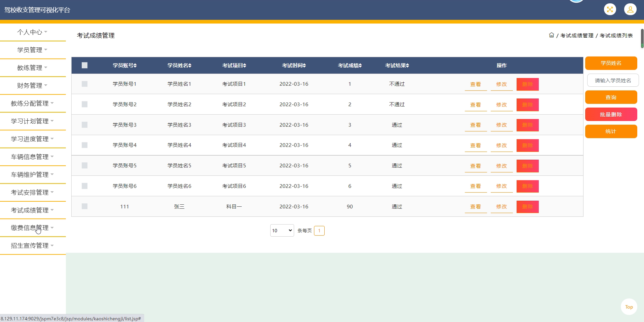Open 招生宣传管理 in the sidebar
Viewport: 644px width, 322px height.
[x=33, y=246]
